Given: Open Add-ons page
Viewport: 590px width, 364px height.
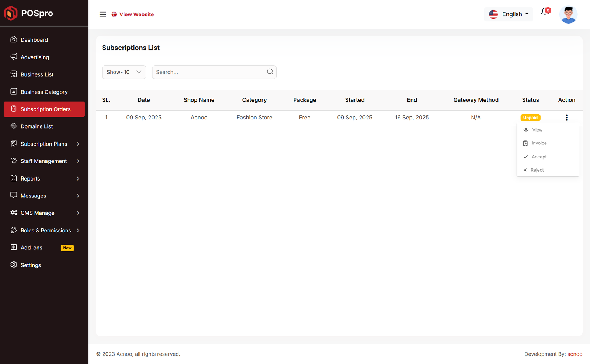Looking at the screenshot, I should pyautogui.click(x=31, y=248).
